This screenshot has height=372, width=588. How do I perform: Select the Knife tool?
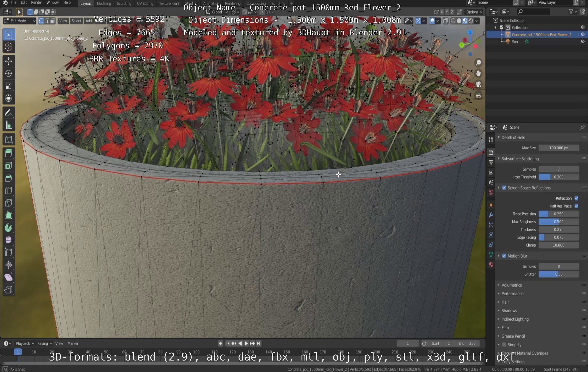(x=9, y=203)
